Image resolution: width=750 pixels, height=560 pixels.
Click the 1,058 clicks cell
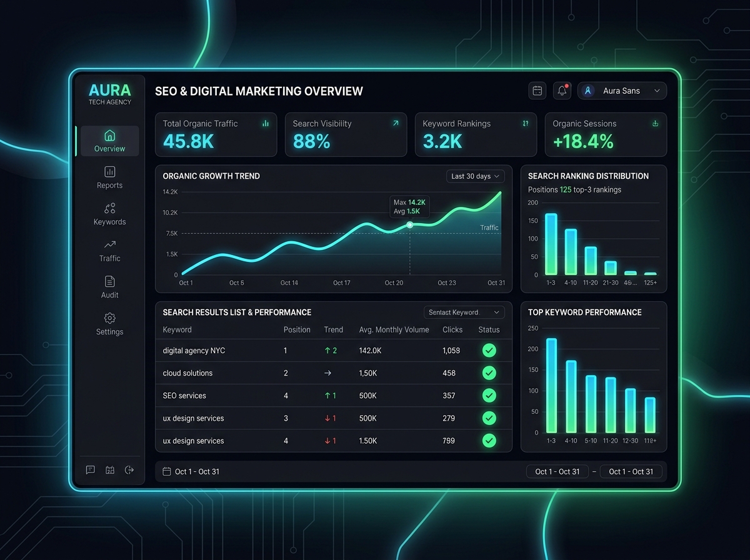[x=451, y=351]
